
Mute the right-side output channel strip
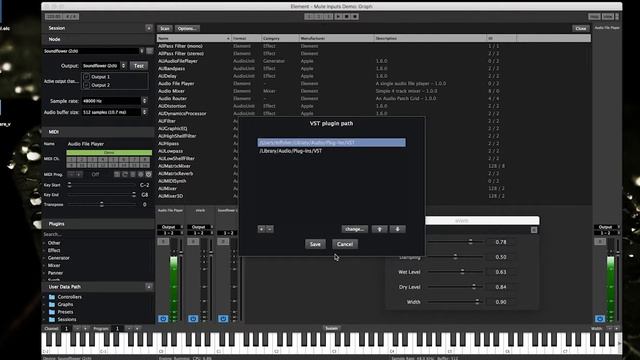(x=600, y=242)
